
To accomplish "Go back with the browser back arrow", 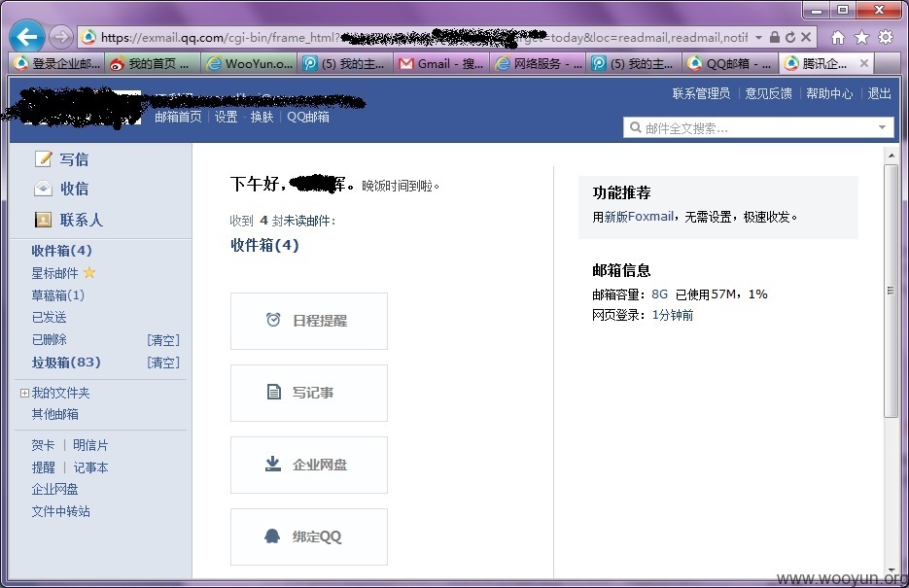I will pyautogui.click(x=26, y=37).
